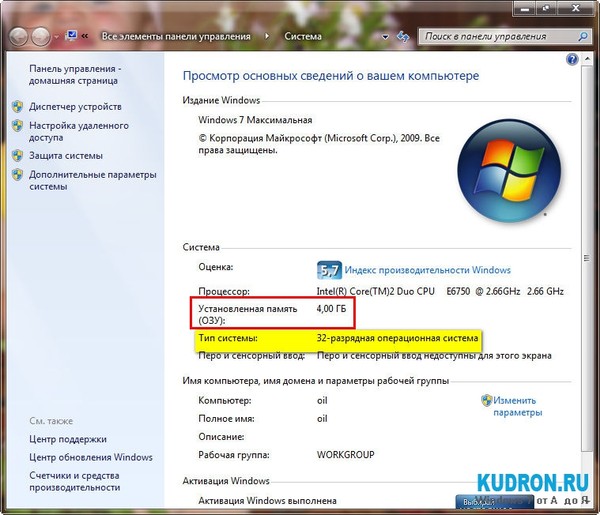
Task: Click the vertical scrollbar thumb
Action: [587, 258]
